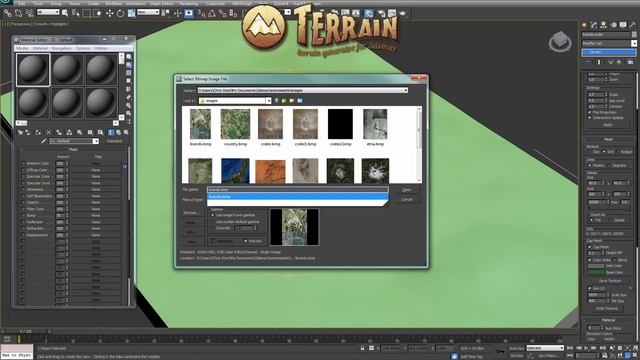Click Standard material type button
The width and height of the screenshot is (640, 360).
tap(114, 141)
